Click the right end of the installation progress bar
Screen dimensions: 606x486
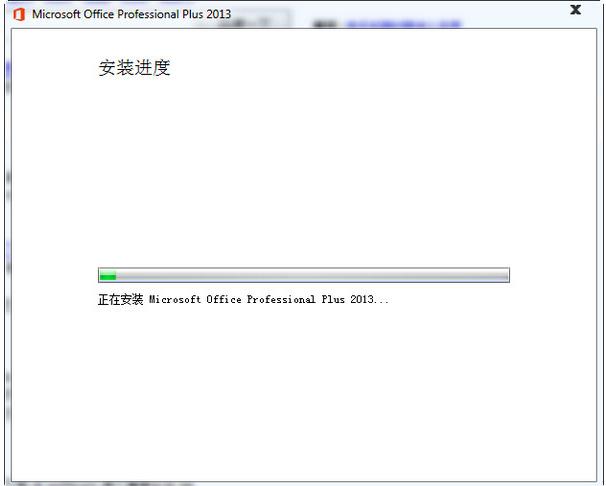pos(506,275)
